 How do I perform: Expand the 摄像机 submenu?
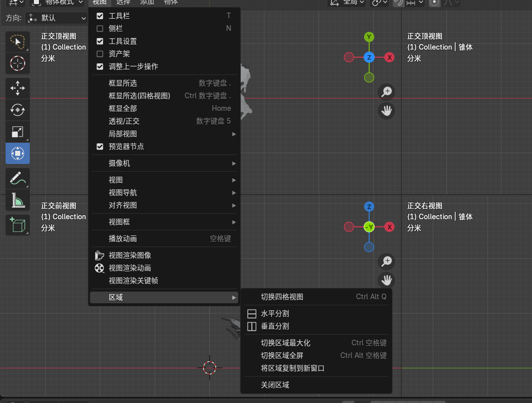164,163
